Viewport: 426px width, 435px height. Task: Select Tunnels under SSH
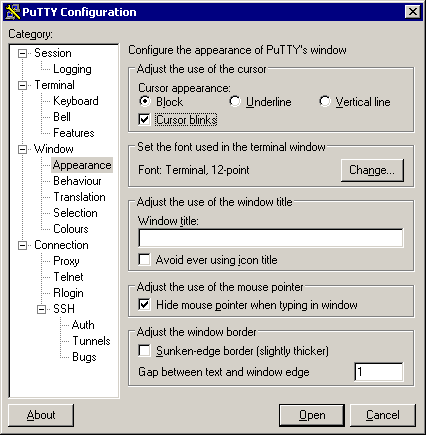click(91, 341)
